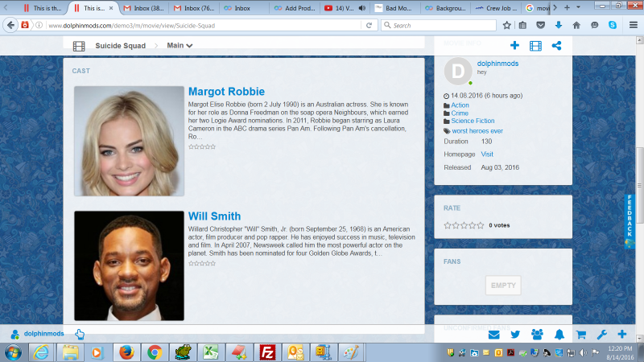Viewport: 644px width, 362px height.
Task: Open the envelope messages icon in bottom bar
Action: [493, 335]
